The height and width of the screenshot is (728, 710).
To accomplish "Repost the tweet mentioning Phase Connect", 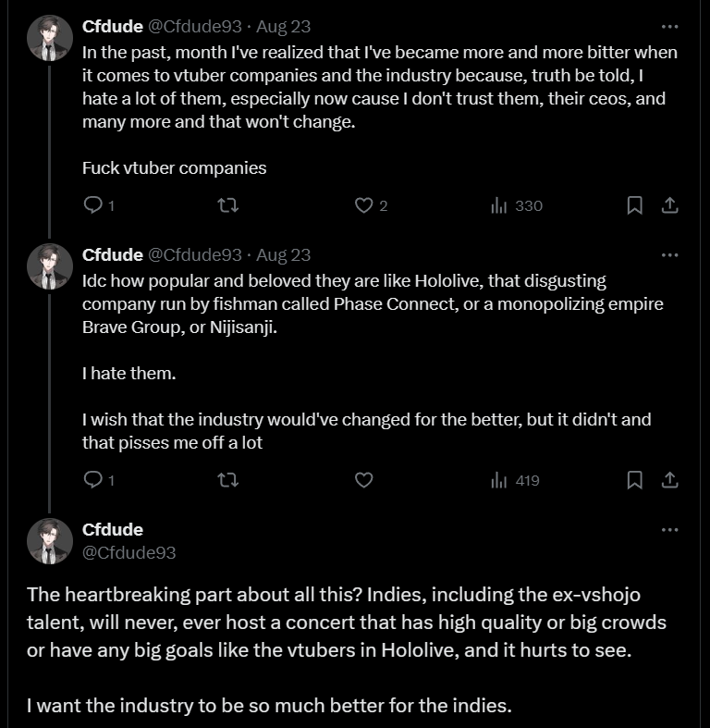I will [x=227, y=480].
